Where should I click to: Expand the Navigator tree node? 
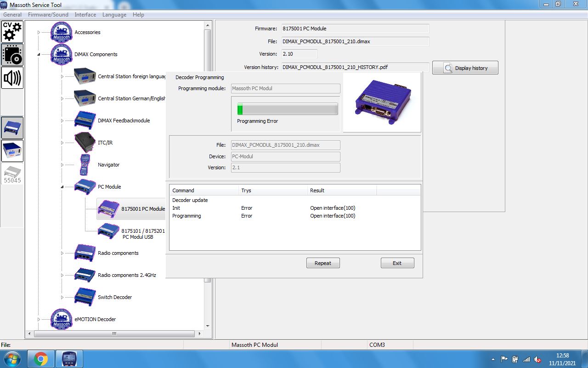62,165
